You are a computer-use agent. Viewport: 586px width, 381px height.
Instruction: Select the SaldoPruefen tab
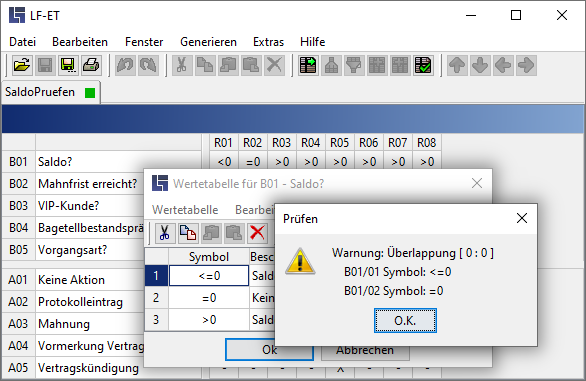pos(50,92)
